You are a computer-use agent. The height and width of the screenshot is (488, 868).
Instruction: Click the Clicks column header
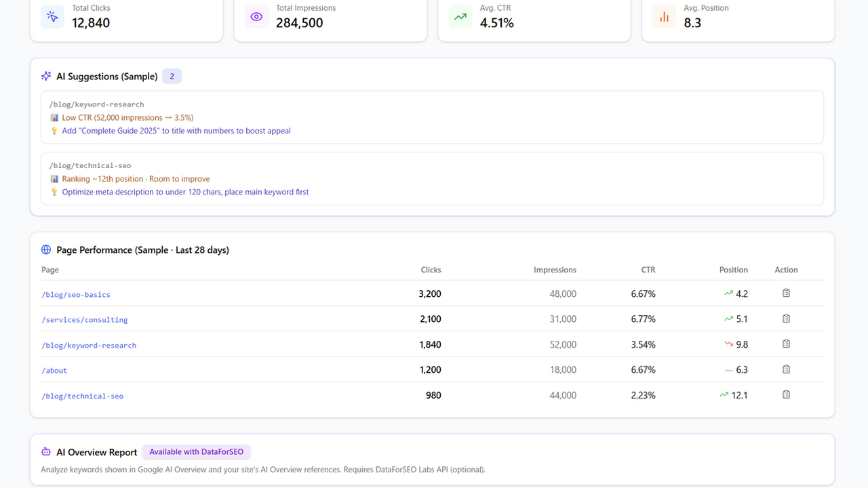(x=431, y=270)
